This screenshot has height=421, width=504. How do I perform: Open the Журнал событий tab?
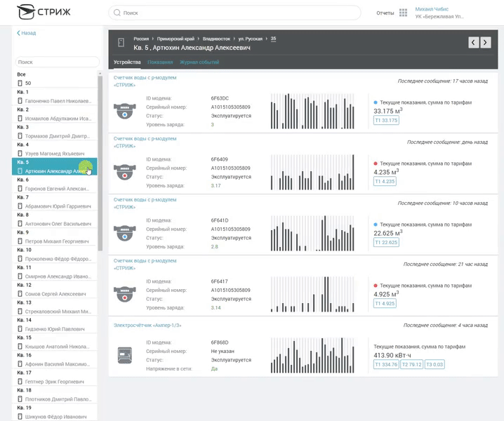point(199,62)
